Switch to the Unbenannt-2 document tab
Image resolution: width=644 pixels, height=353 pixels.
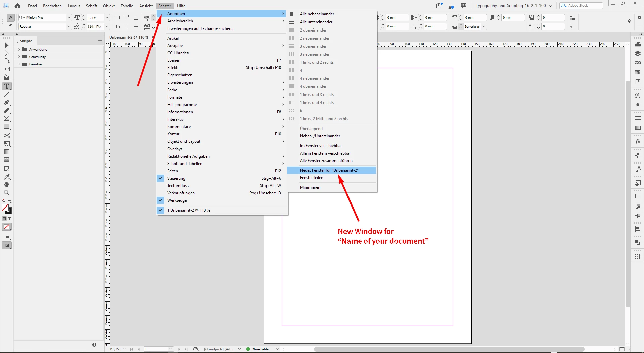[129, 37]
